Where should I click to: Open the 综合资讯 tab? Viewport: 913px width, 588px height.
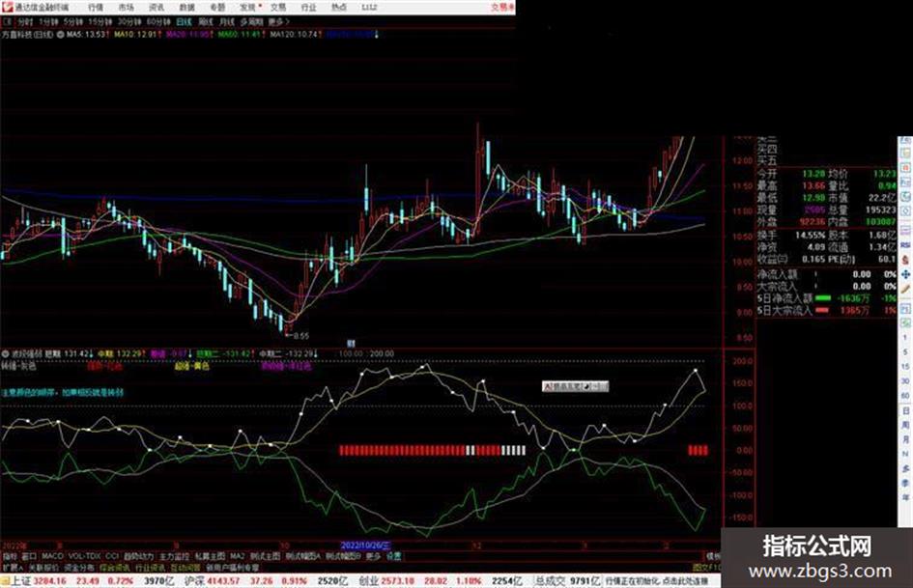point(115,567)
